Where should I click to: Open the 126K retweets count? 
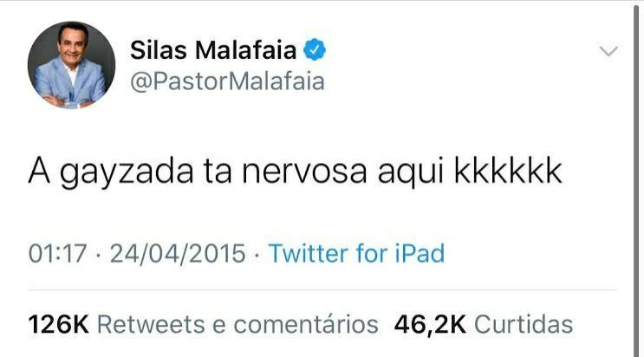(58, 325)
